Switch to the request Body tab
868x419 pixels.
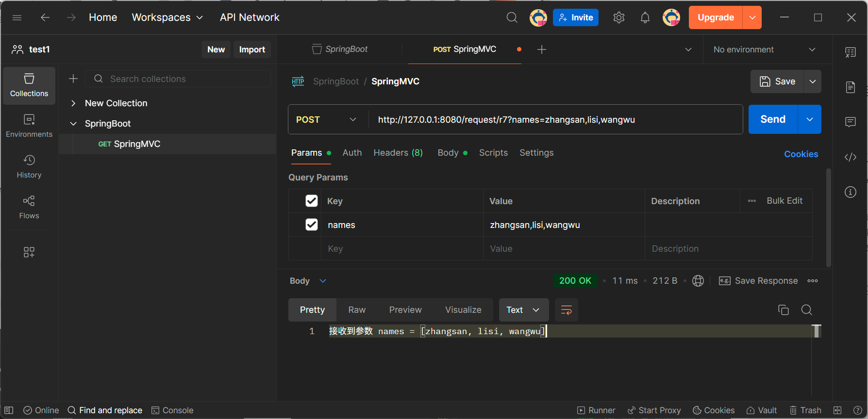452,153
